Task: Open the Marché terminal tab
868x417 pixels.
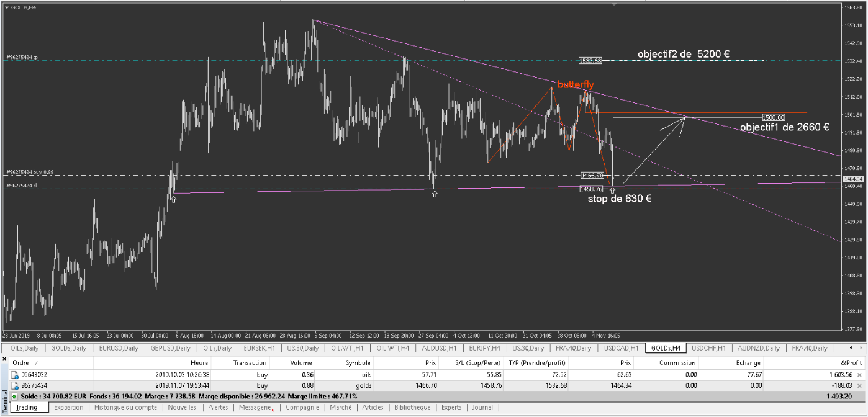Action: [x=340, y=408]
